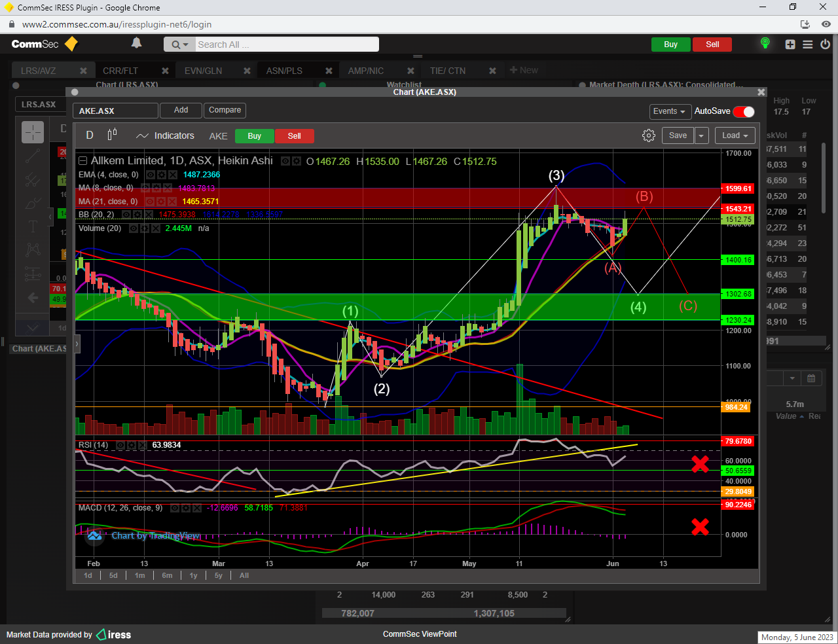This screenshot has height=644, width=838.
Task: Expand the arrow next to Save
Action: (x=701, y=135)
